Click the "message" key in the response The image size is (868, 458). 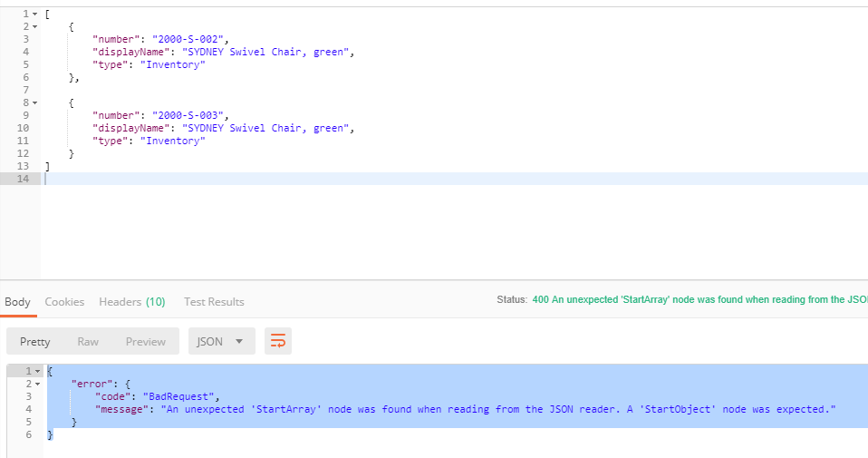[x=121, y=409]
